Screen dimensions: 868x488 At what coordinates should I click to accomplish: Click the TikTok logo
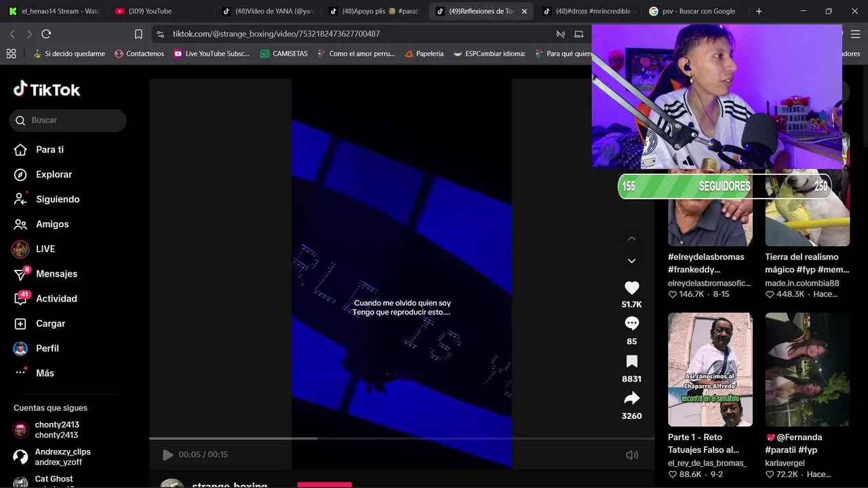[x=47, y=89]
